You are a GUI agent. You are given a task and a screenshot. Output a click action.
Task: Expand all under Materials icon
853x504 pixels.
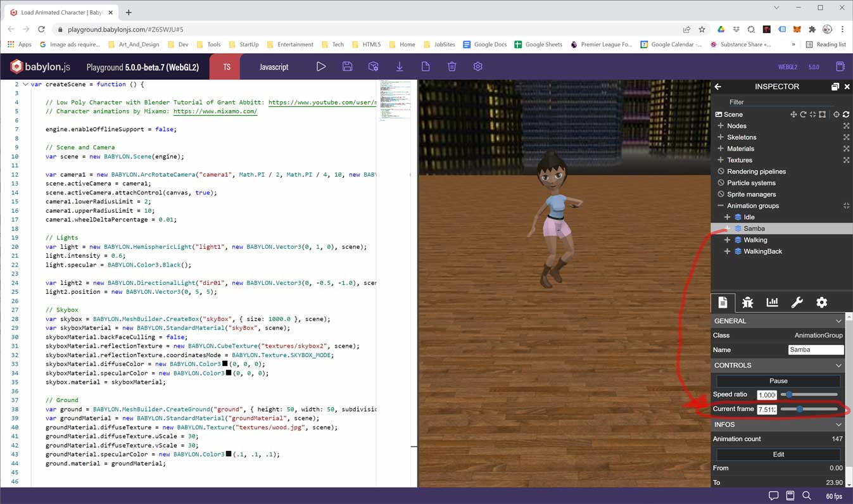(x=846, y=149)
